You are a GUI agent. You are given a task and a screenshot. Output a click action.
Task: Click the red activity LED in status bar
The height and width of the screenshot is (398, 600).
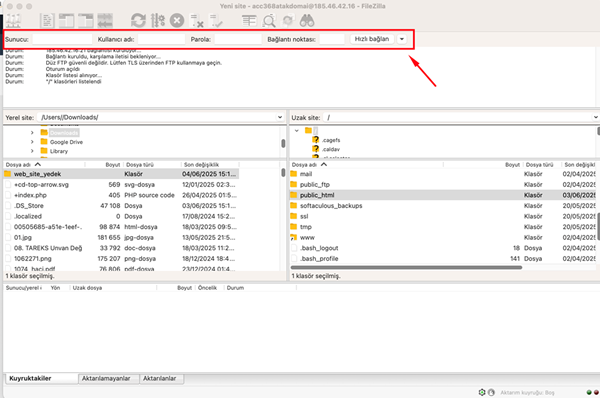click(x=596, y=392)
